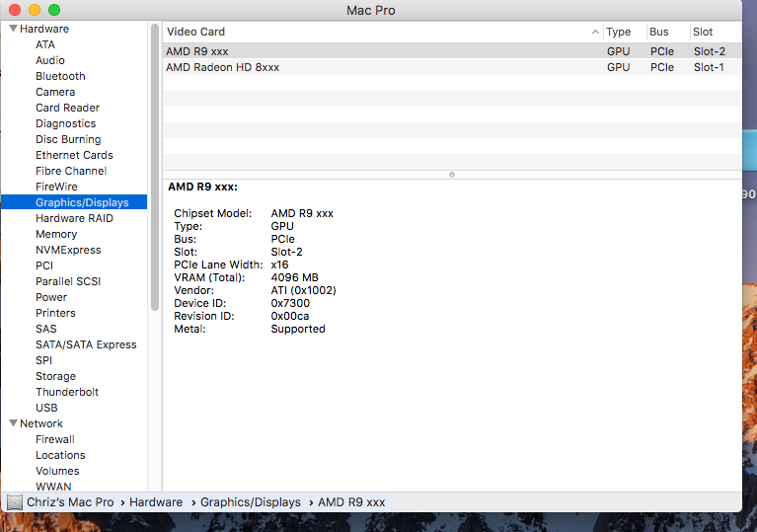
Task: Select the AMD R9 xxx video card row
Action: coord(452,51)
